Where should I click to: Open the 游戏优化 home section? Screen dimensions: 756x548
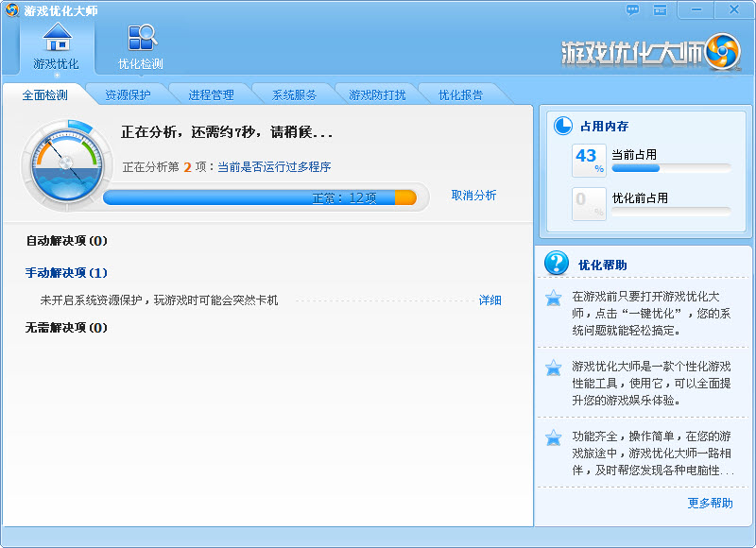click(57, 46)
